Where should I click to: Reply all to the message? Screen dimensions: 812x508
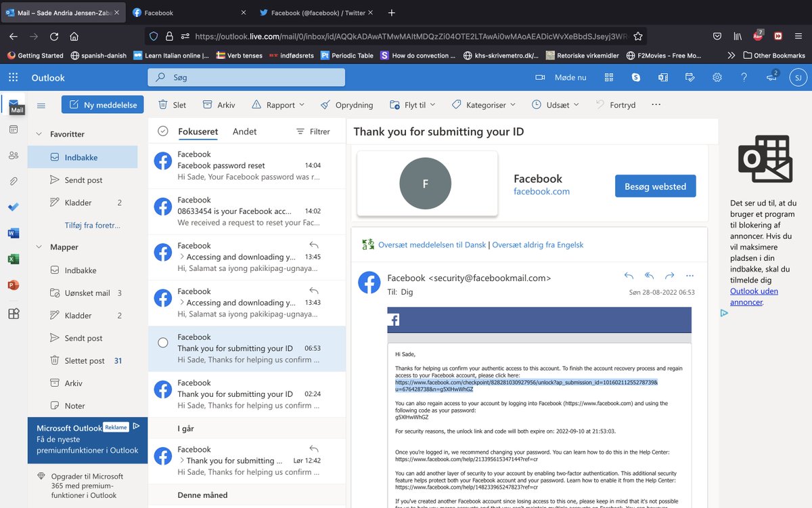coord(649,276)
